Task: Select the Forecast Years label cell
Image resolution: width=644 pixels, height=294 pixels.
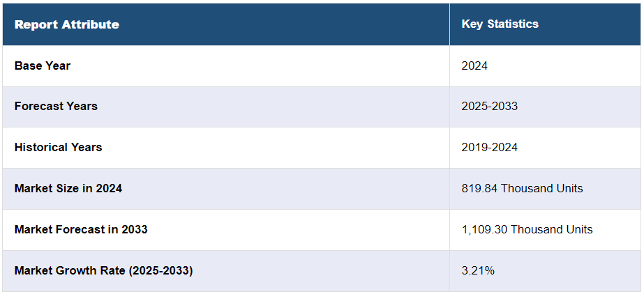Action: (56, 106)
